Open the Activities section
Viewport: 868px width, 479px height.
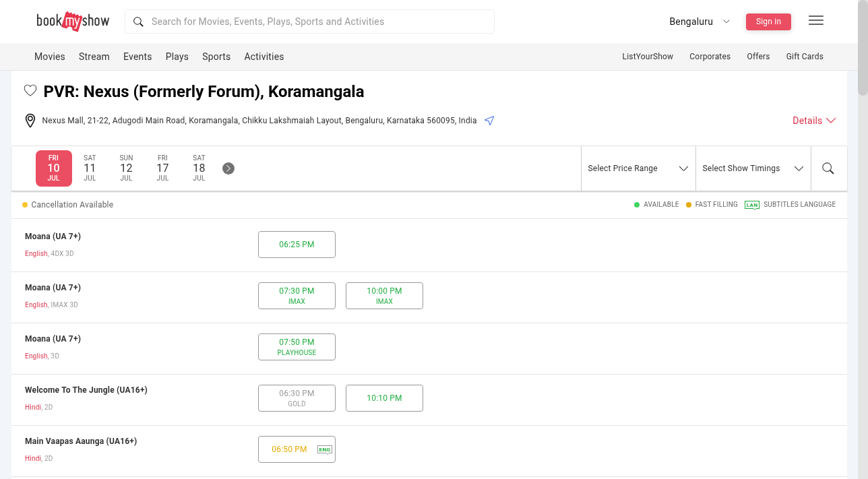click(x=264, y=57)
